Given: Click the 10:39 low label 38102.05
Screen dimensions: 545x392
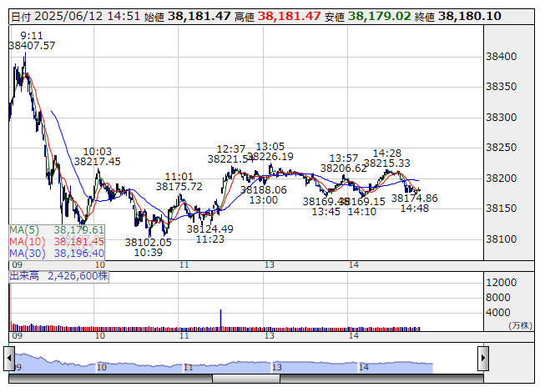Looking at the screenshot, I should pyautogui.click(x=149, y=243).
